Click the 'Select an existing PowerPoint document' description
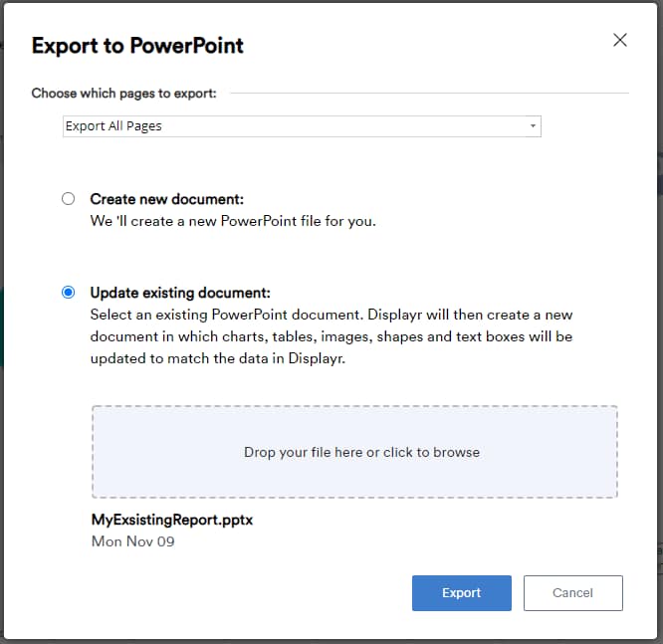663x644 pixels. [x=331, y=315]
